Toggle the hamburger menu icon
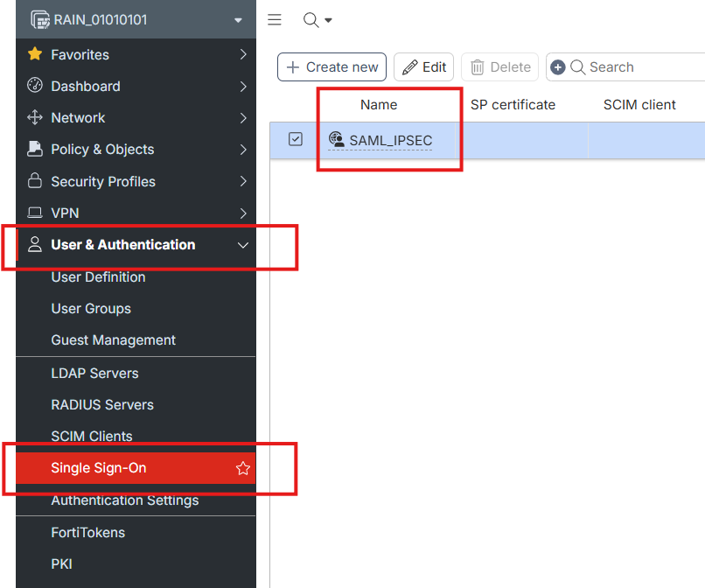The height and width of the screenshot is (588, 705). tap(275, 20)
